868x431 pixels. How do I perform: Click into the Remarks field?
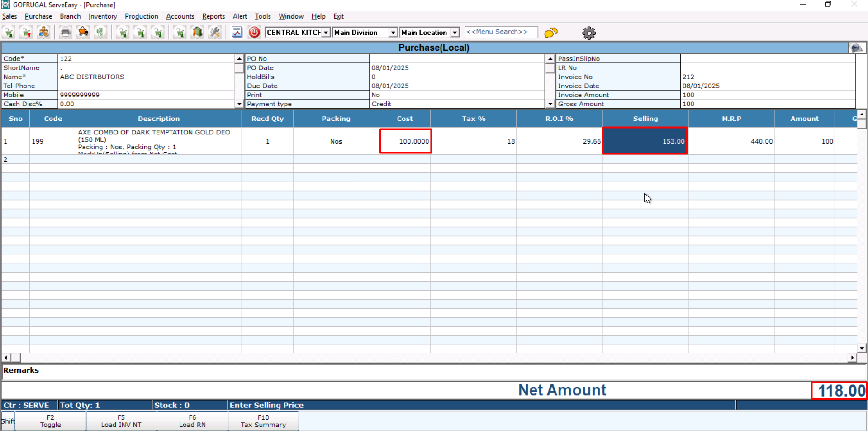pyautogui.click(x=434, y=371)
